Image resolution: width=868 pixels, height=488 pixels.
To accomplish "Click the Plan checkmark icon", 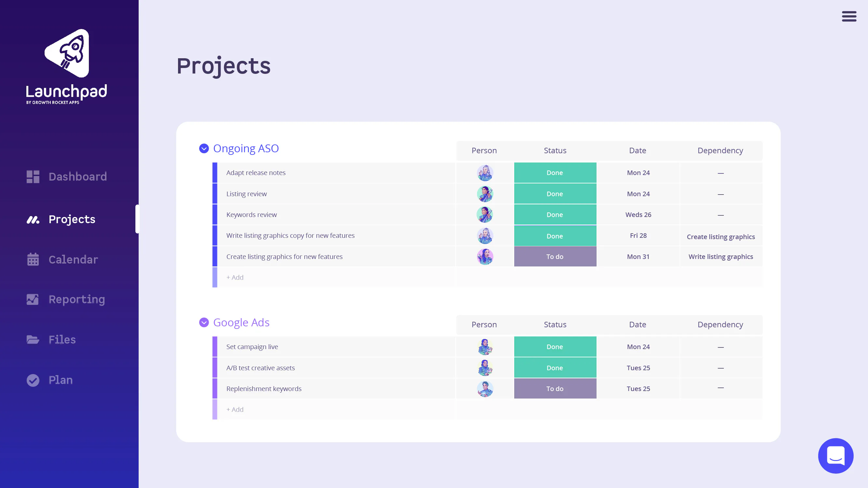I will point(33,380).
